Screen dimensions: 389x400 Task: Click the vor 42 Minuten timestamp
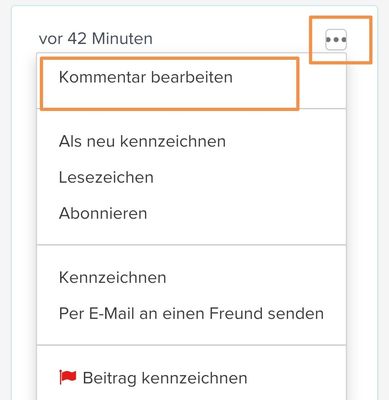pyautogui.click(x=96, y=39)
